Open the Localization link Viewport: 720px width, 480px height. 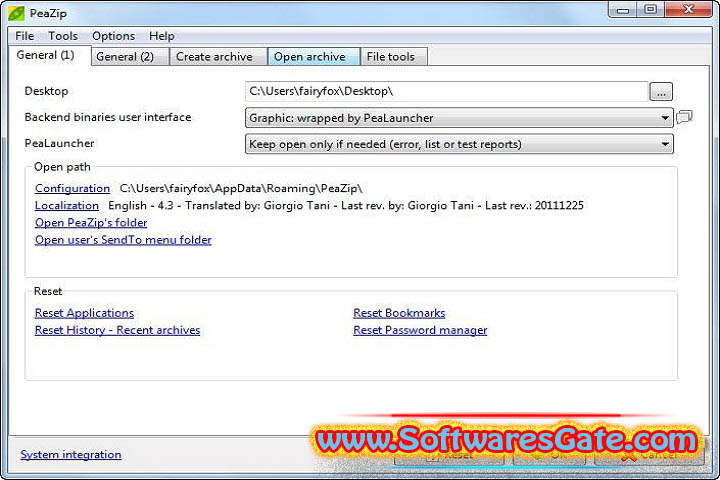coord(67,205)
